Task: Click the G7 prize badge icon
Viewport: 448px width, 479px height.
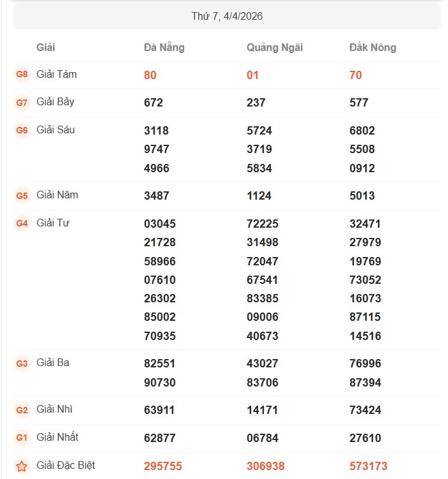Action: [x=22, y=103]
